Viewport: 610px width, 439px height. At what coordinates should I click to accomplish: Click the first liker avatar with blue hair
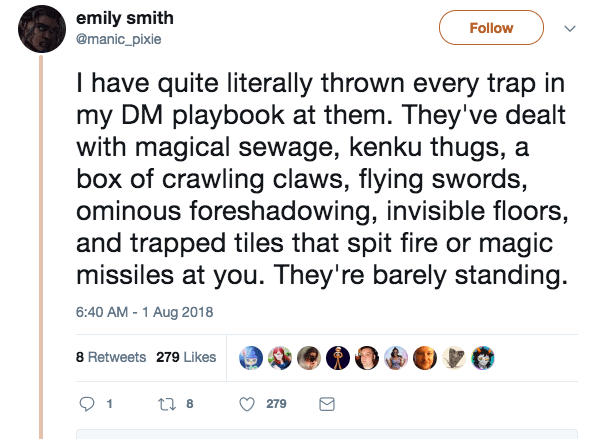249,357
